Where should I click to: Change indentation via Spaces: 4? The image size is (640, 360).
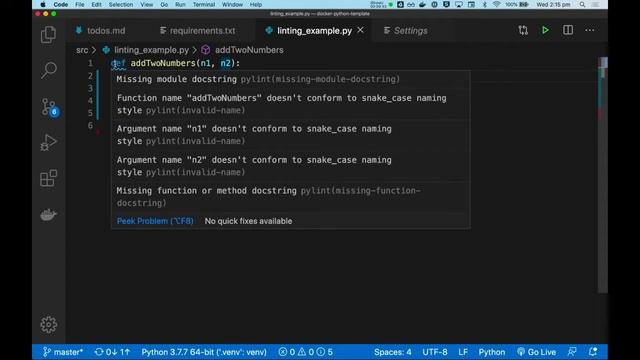[393, 352]
